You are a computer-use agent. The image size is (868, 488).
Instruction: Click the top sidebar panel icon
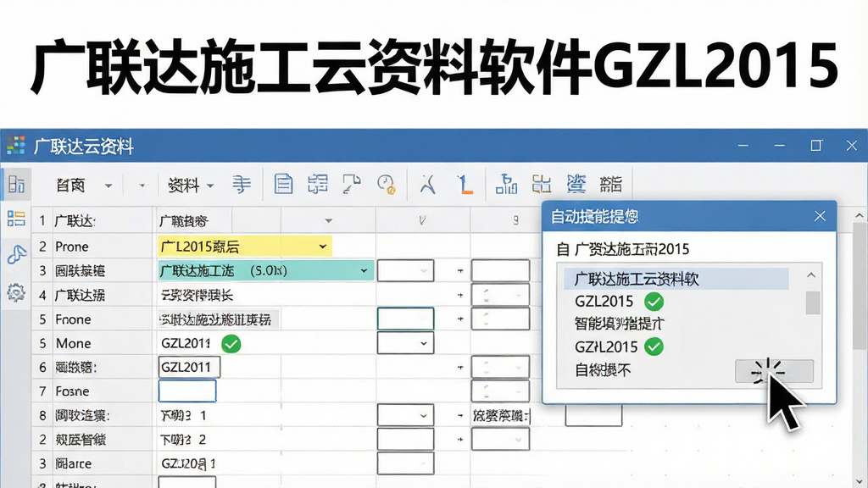tap(16, 184)
